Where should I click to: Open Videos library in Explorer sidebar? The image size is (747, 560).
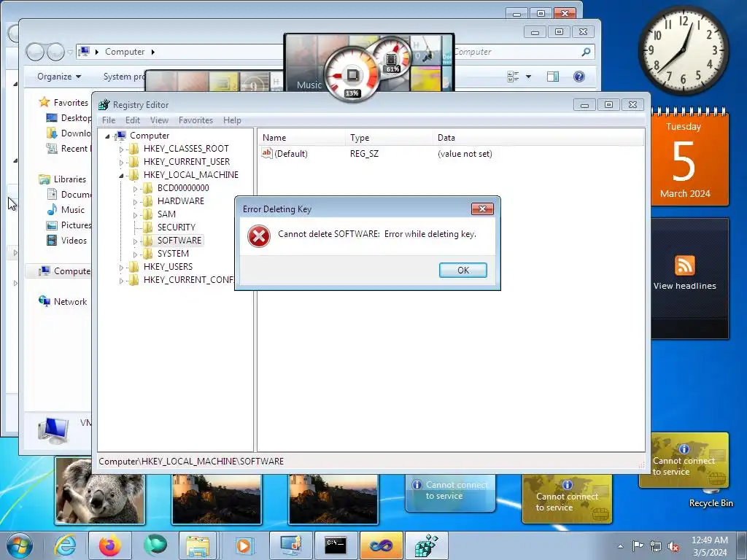(x=74, y=241)
